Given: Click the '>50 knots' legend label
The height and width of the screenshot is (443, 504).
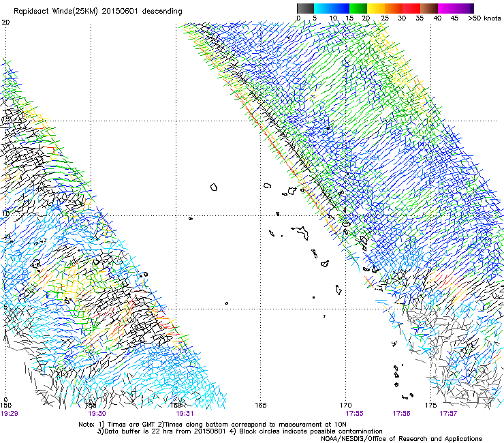Looking at the screenshot, I should pos(484,18).
